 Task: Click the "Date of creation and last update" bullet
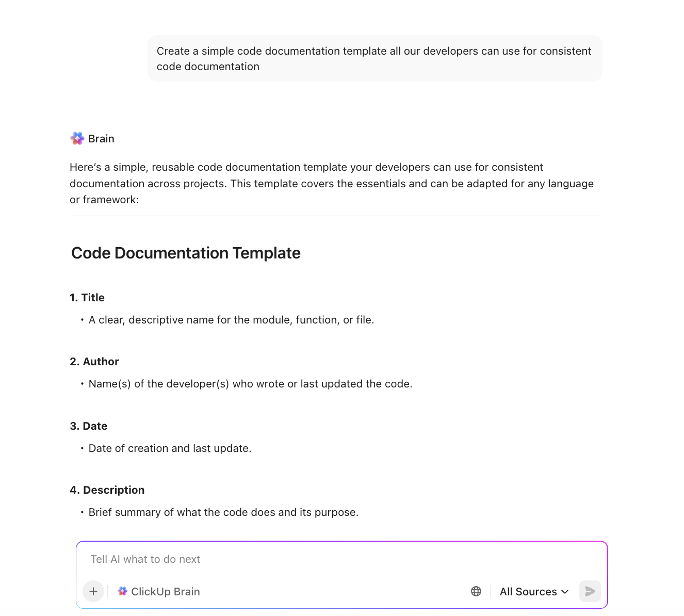[x=170, y=448]
